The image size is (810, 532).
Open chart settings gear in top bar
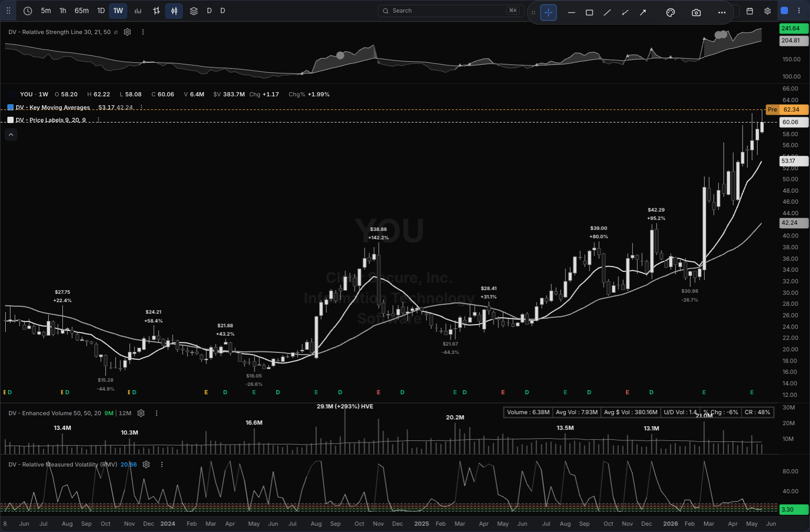[x=768, y=10]
